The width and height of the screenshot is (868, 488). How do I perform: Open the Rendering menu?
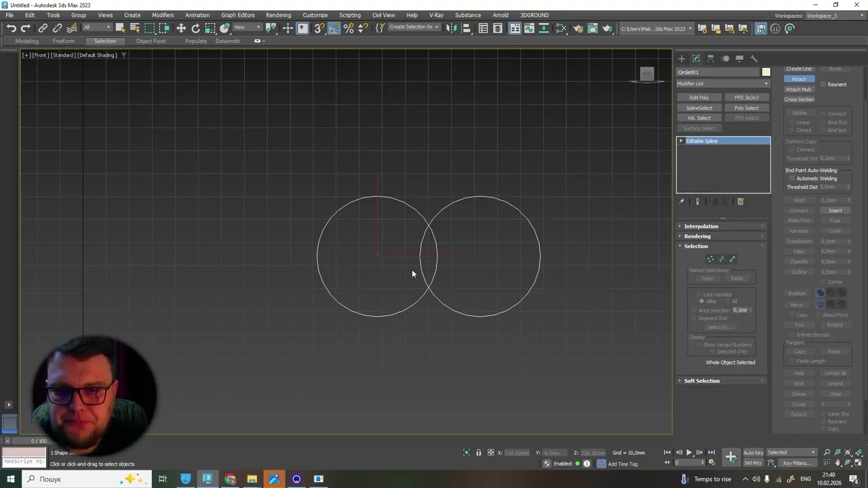click(278, 15)
